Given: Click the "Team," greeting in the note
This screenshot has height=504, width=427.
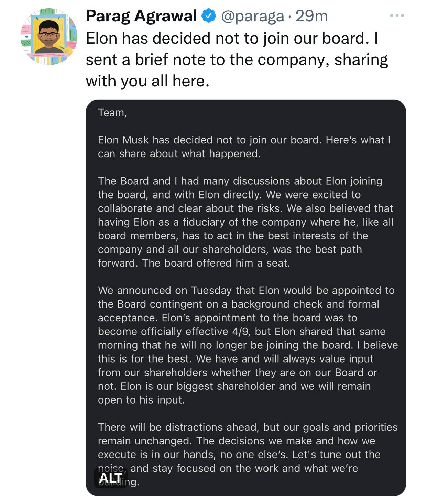Looking at the screenshot, I should tap(112, 112).
